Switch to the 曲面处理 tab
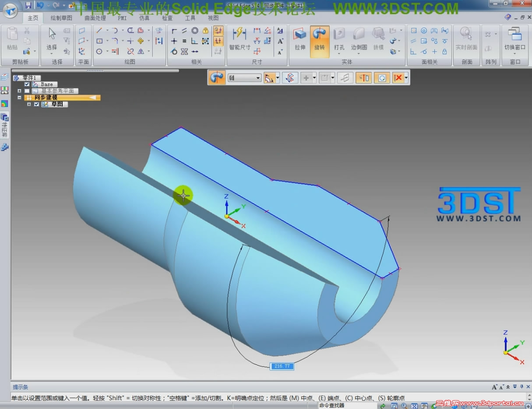 (95, 18)
